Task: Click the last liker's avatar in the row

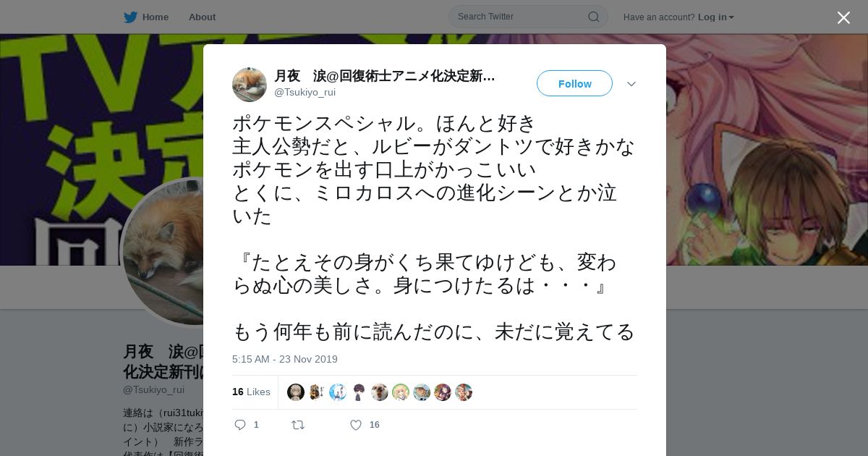Action: [464, 392]
